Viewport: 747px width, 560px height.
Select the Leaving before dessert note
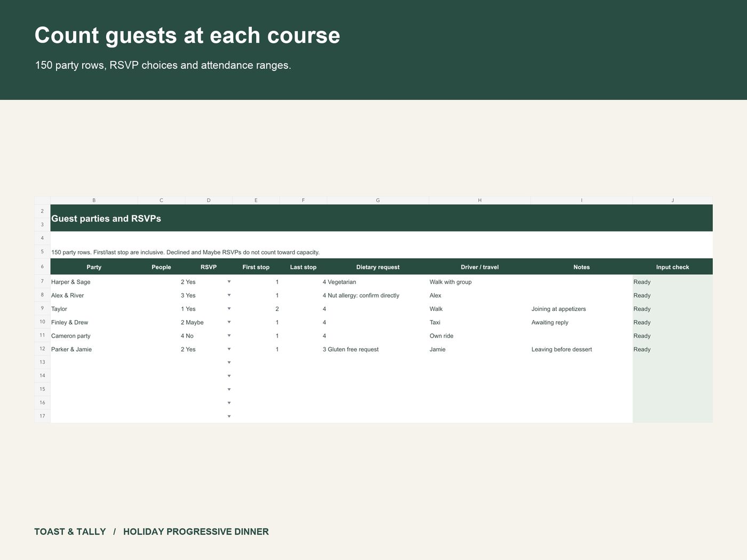582,349
